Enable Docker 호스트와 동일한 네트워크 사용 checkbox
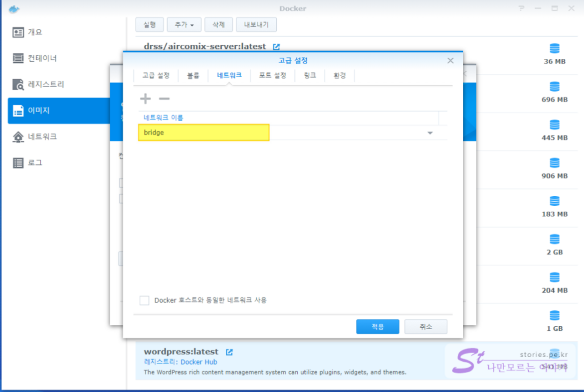The image size is (584, 392). click(x=145, y=300)
